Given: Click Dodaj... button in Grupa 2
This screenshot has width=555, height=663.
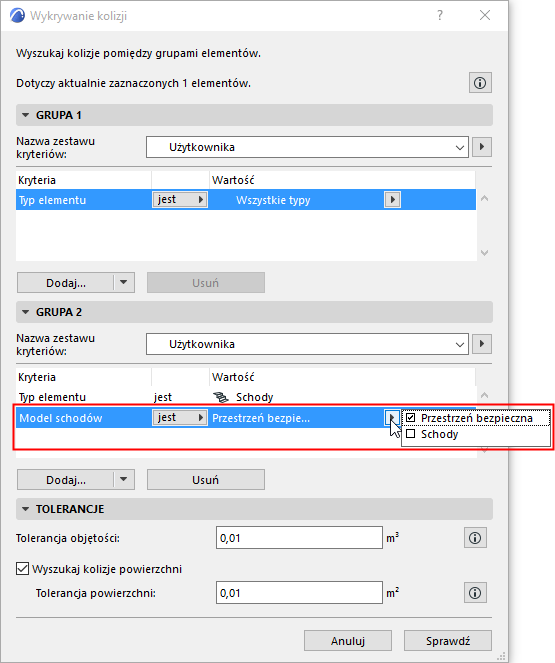Looking at the screenshot, I should point(66,479).
